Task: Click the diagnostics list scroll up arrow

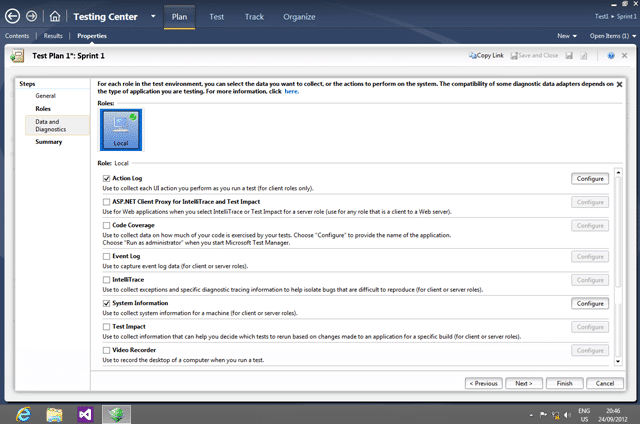Action: (x=618, y=173)
